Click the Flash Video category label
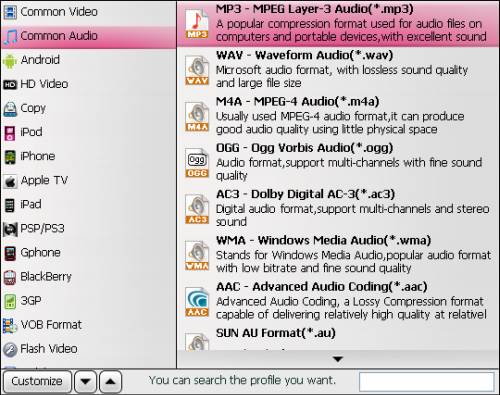Screen dimensions: 500x395 49,349
